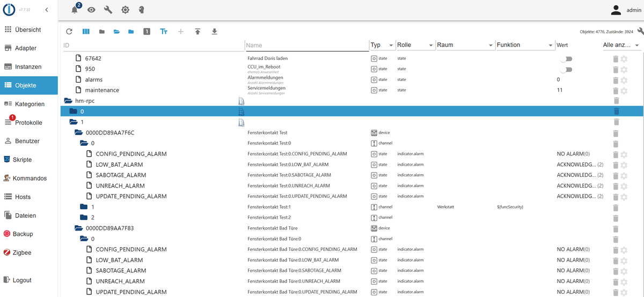The height and width of the screenshot is (297, 644).
Task: Go to Übersicht in sidebar
Action: point(29,29)
